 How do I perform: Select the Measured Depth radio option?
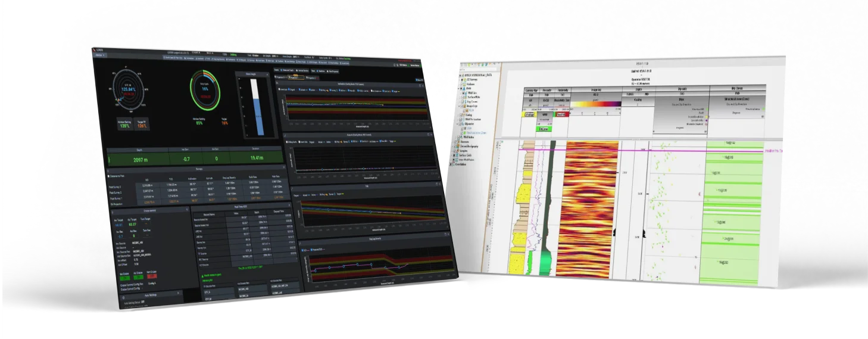click(x=282, y=70)
